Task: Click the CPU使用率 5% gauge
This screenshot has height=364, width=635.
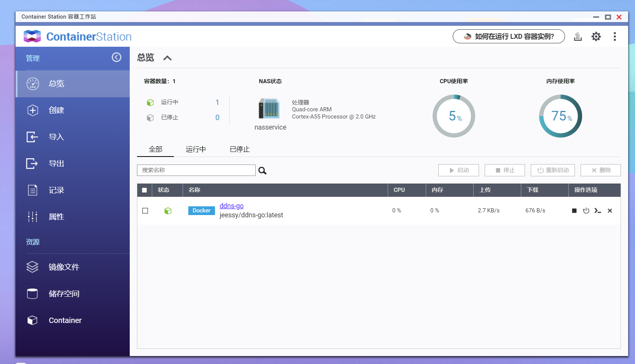Action: tap(454, 116)
